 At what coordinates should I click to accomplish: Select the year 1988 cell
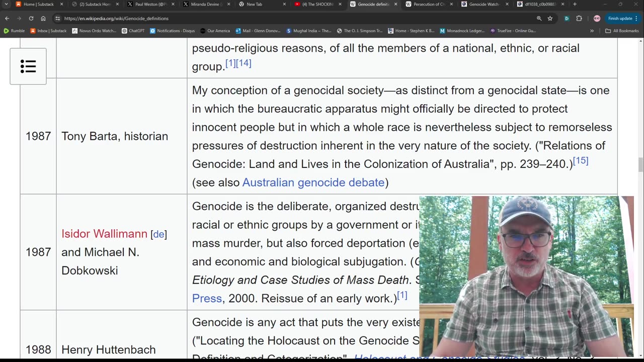tap(38, 349)
